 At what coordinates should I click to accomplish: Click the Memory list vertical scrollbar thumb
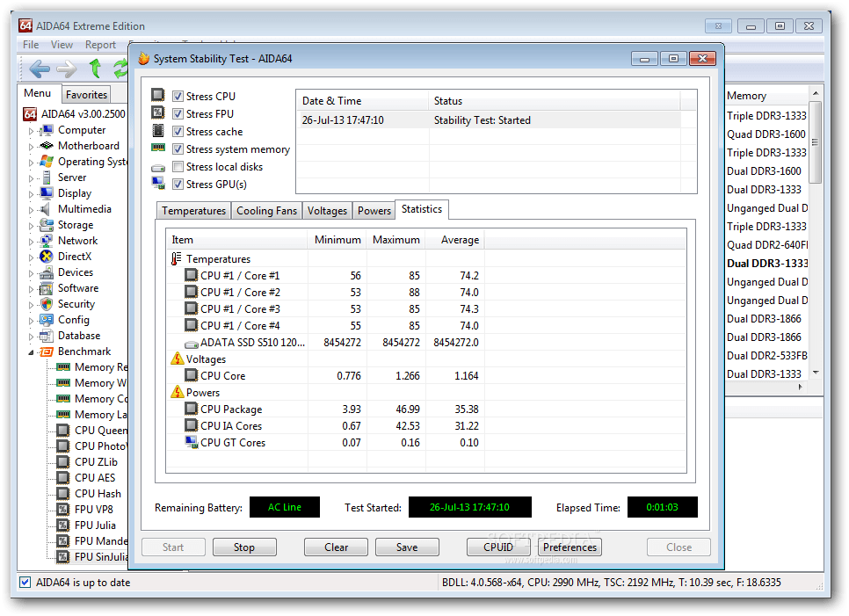click(x=816, y=142)
